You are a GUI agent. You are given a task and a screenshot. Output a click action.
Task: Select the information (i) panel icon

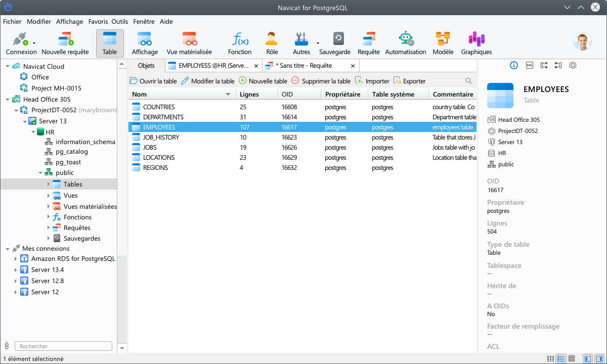coord(514,65)
